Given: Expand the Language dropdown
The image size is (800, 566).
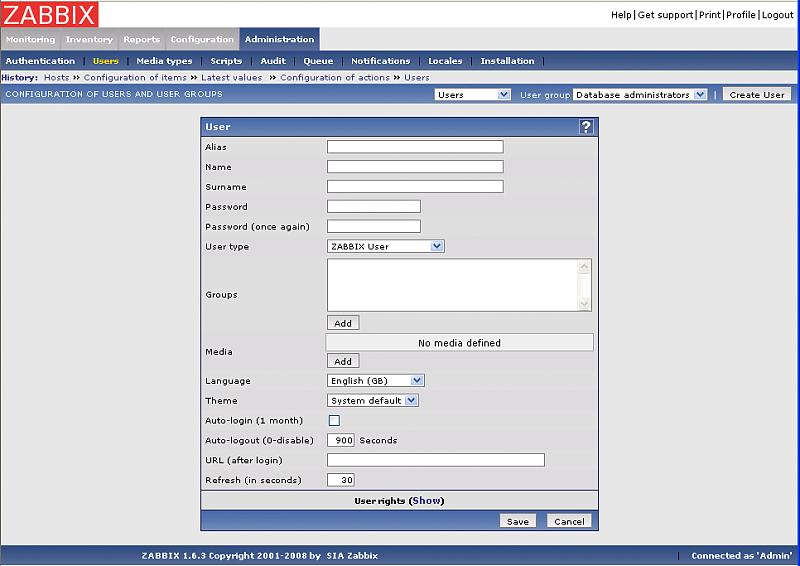Looking at the screenshot, I should [x=376, y=381].
